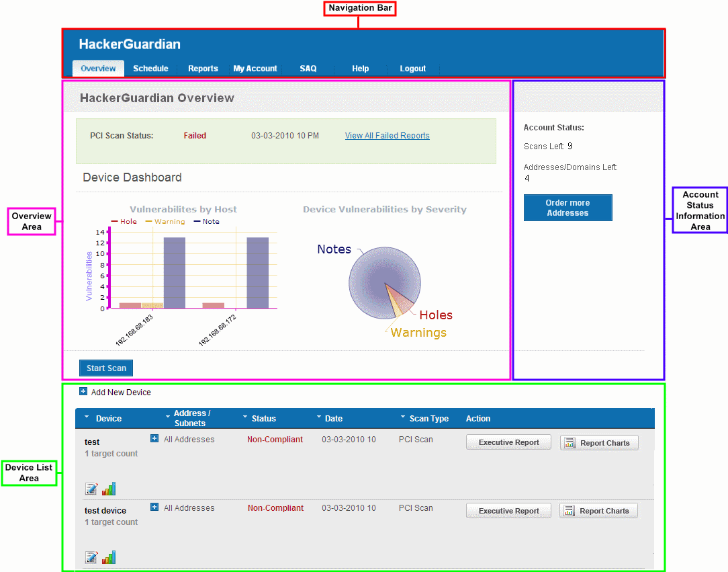Click the chart icon on the first Report Charts button
The image size is (728, 572).
point(570,443)
